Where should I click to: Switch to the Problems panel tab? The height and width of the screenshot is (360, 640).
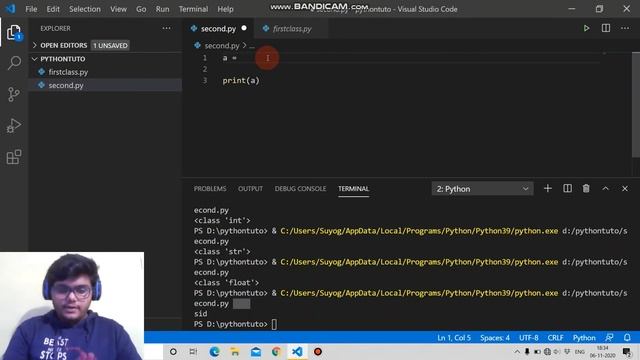pos(210,189)
